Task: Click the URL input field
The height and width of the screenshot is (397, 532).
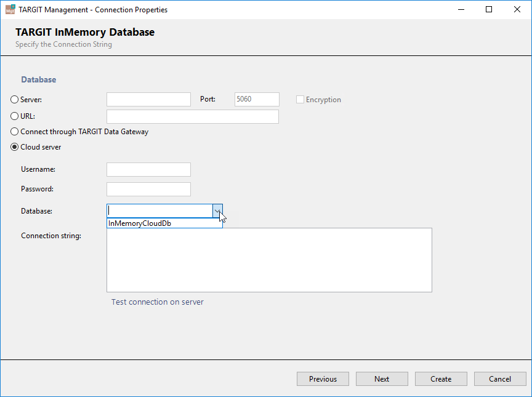Action: 193,116
